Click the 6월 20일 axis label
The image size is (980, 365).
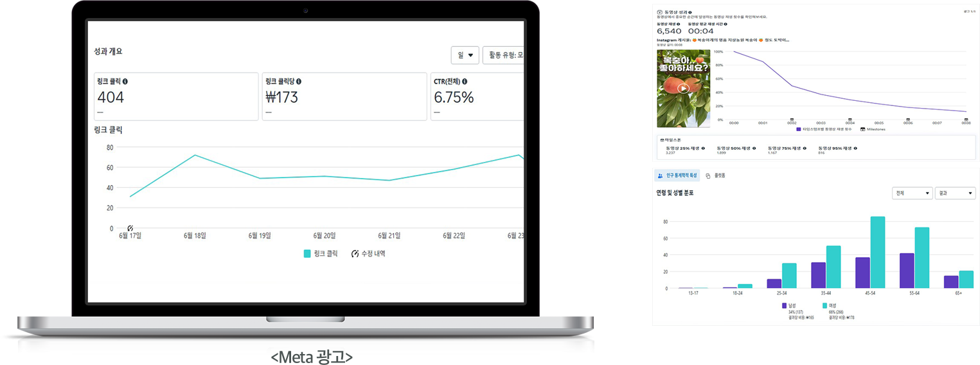325,236
